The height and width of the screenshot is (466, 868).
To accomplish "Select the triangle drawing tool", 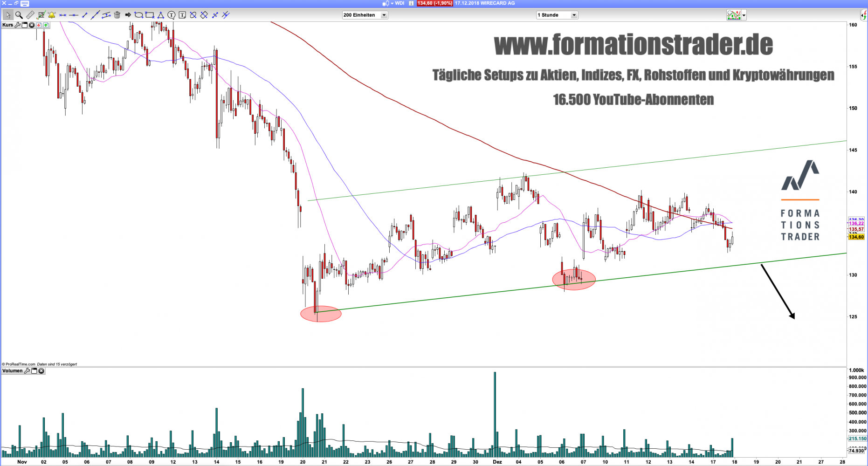I will [x=160, y=15].
